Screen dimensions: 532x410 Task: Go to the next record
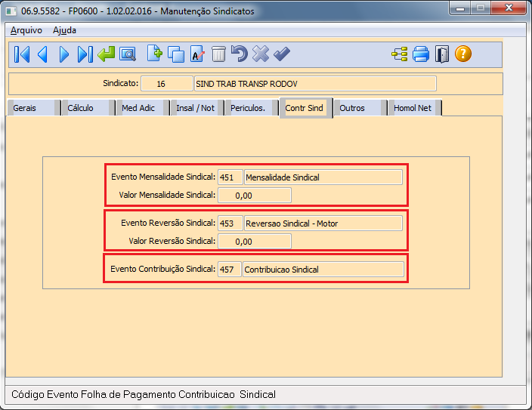coord(64,54)
